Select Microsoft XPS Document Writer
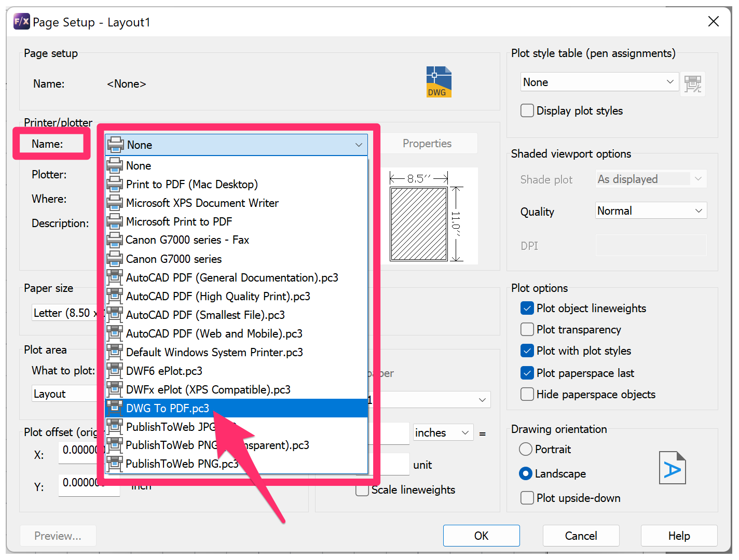The height and width of the screenshot is (560, 739). pos(237,203)
